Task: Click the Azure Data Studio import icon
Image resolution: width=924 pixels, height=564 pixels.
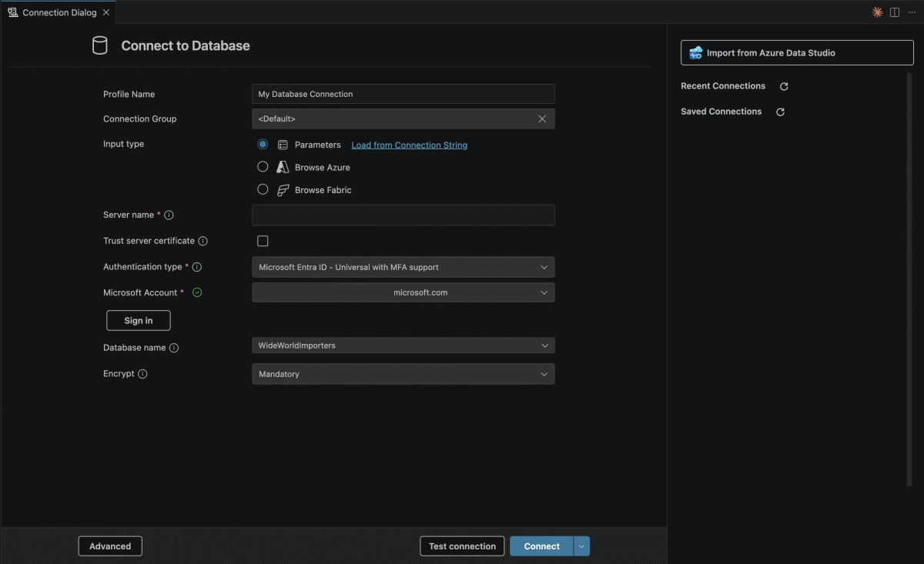Action: pos(696,53)
